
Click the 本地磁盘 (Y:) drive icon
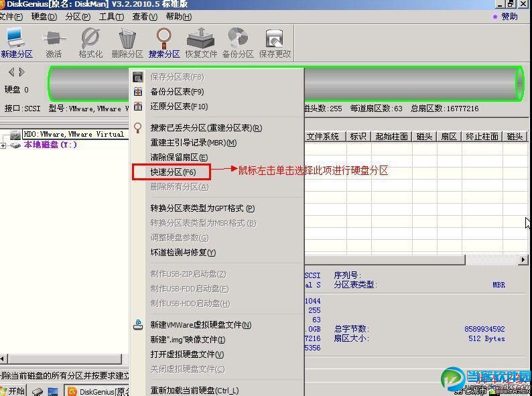tap(15, 145)
